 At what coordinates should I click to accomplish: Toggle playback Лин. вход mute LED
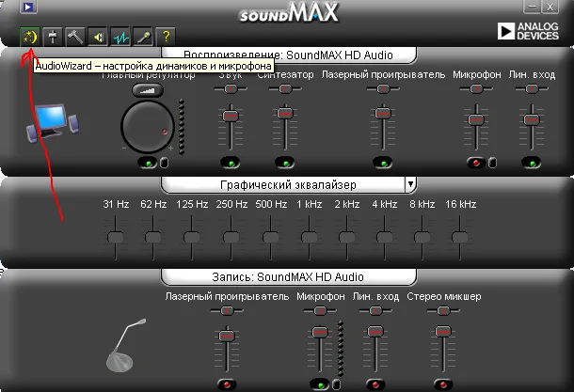click(531, 163)
